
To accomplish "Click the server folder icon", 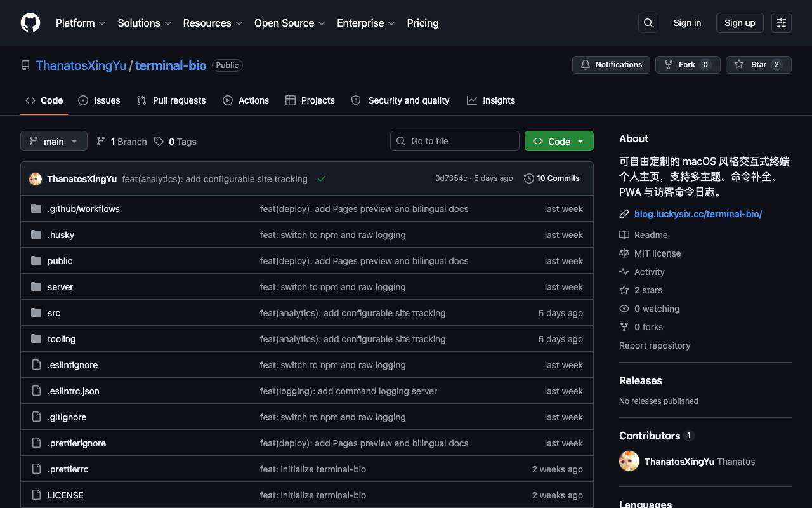I will tap(36, 286).
